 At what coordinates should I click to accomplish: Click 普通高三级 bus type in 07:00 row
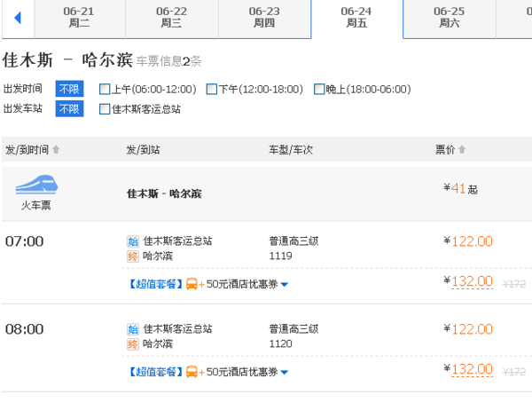point(293,241)
